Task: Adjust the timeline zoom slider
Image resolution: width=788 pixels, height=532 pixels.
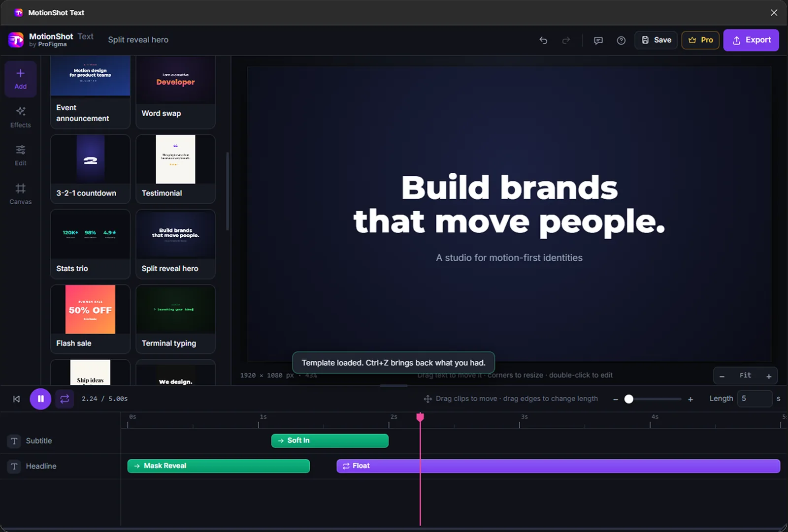Action: click(x=653, y=399)
